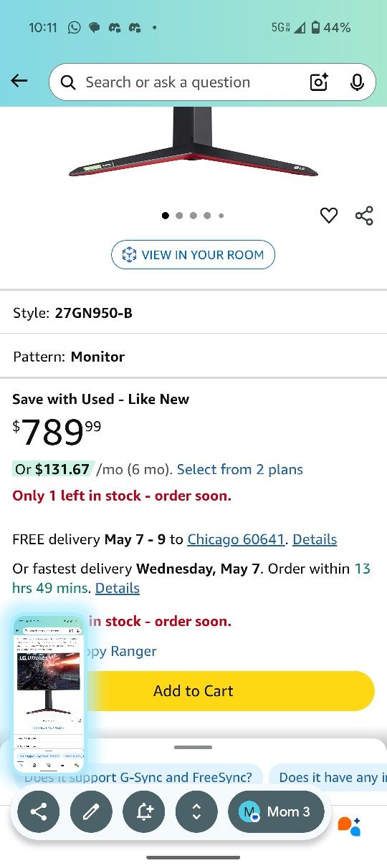Viewport: 387px width, 868px height.
Task: Tap the Add to Cart button
Action: point(193,691)
